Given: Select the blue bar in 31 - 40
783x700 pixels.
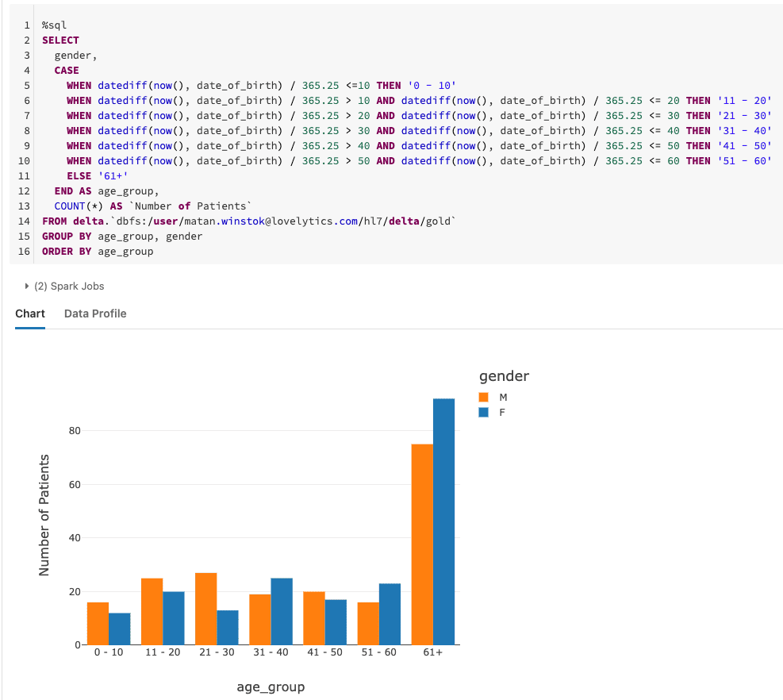Looking at the screenshot, I should pyautogui.click(x=282, y=611).
